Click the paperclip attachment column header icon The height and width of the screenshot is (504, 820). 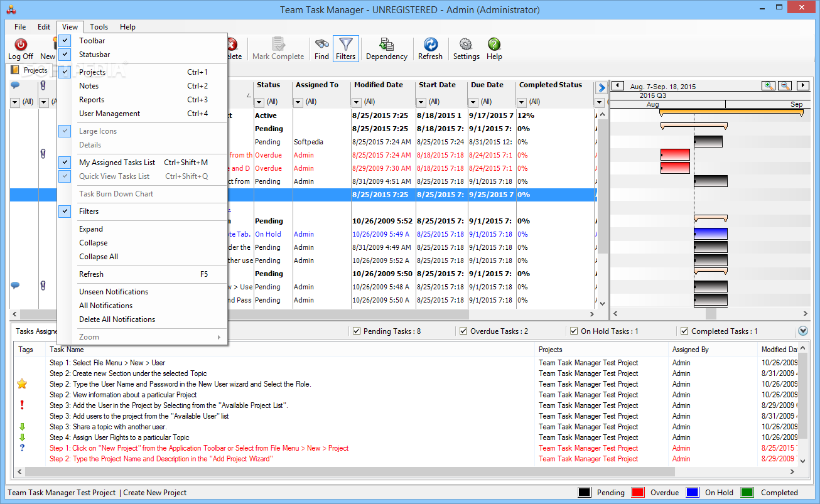pyautogui.click(x=43, y=85)
